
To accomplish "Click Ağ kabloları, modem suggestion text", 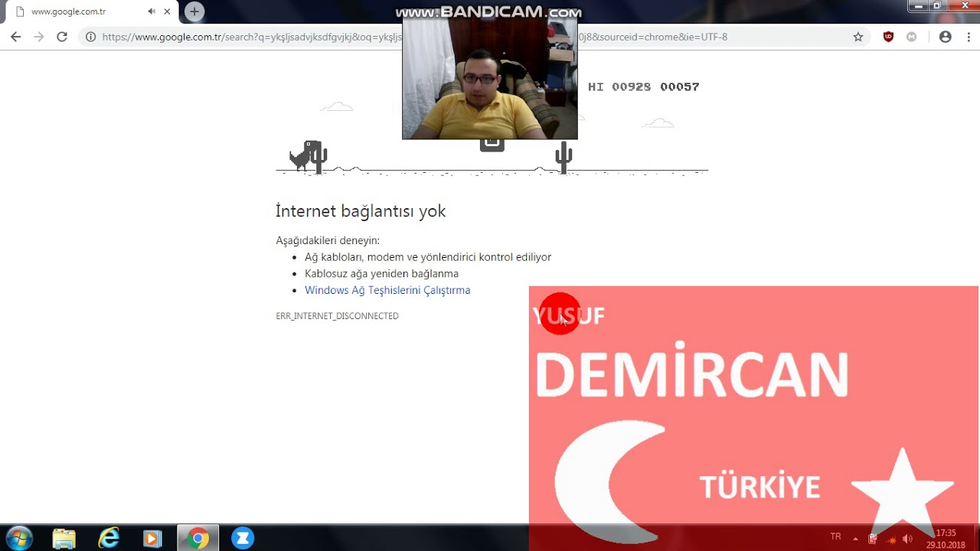I will click(428, 257).
